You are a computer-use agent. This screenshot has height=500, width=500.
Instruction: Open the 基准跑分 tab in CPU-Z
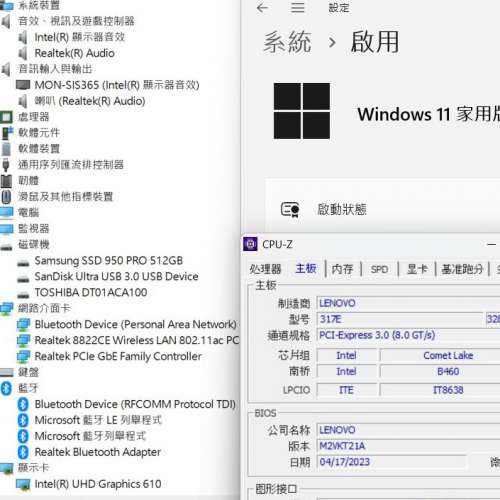coord(462,269)
